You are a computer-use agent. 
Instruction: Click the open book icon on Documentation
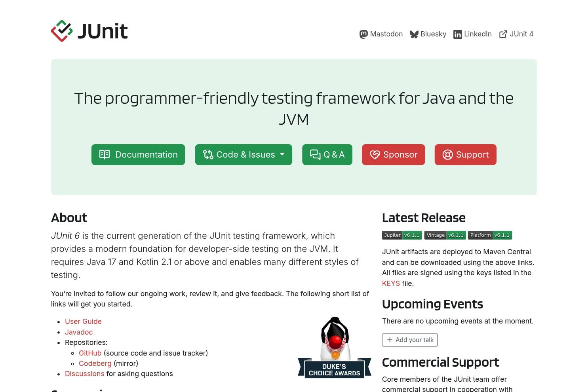[x=105, y=154]
